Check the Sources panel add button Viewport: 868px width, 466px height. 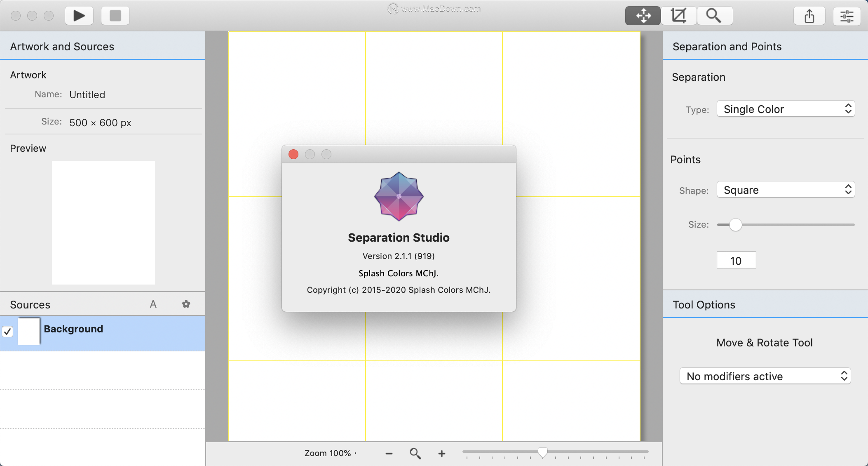tap(153, 304)
